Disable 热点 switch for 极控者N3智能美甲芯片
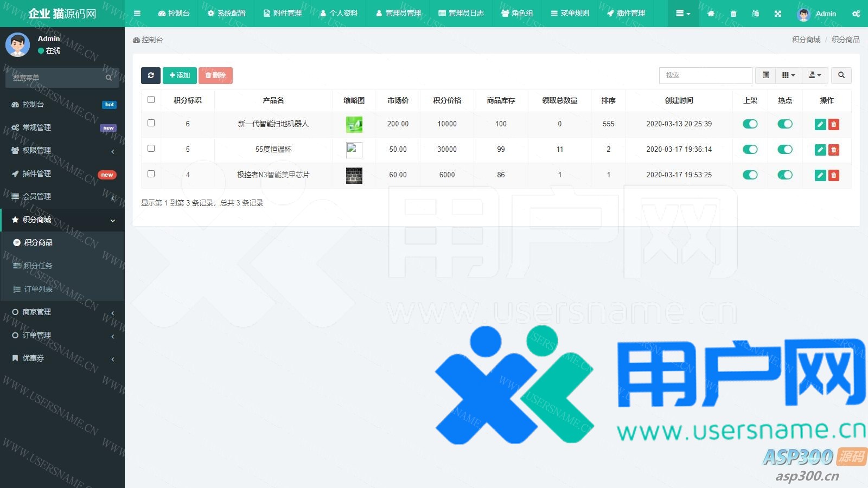The image size is (868, 488). point(784,175)
